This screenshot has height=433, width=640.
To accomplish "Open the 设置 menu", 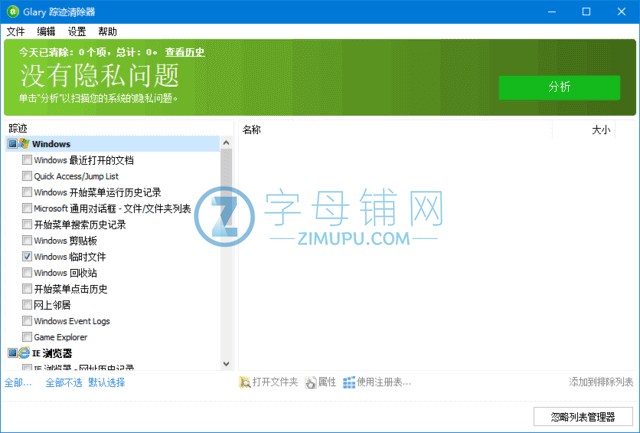I will click(77, 31).
